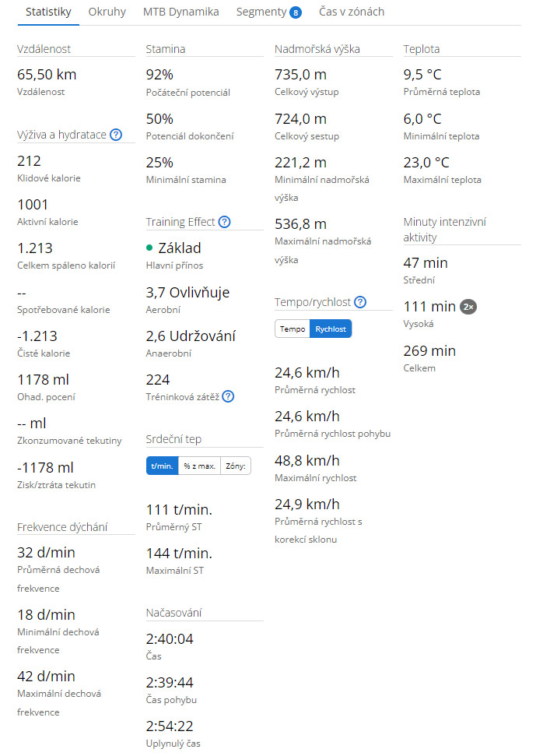Show heart rate as % z max.
Viewport: 543px width, 756px height.
(199, 466)
